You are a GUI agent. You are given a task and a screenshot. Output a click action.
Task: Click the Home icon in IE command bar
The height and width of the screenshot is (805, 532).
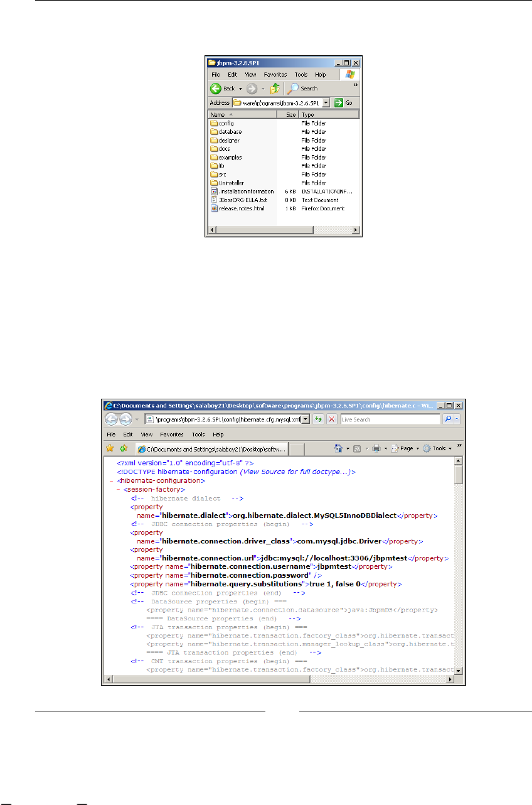[338, 448]
